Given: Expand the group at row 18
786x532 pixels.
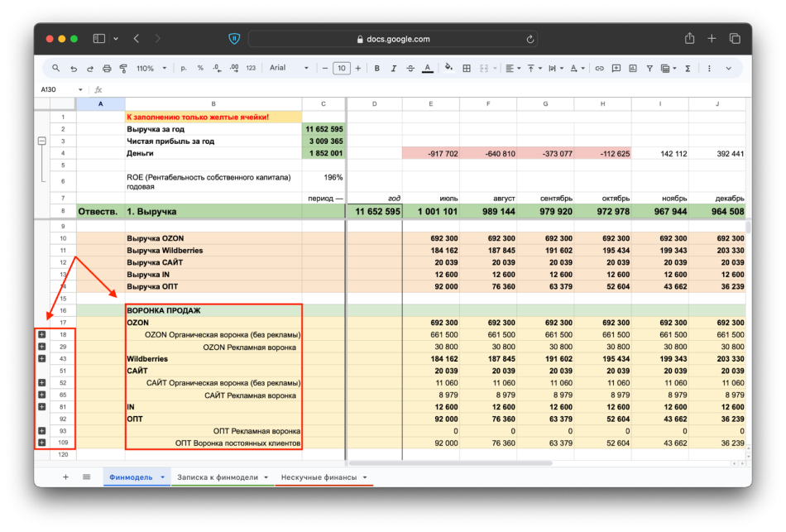Looking at the screenshot, I should 41,334.
